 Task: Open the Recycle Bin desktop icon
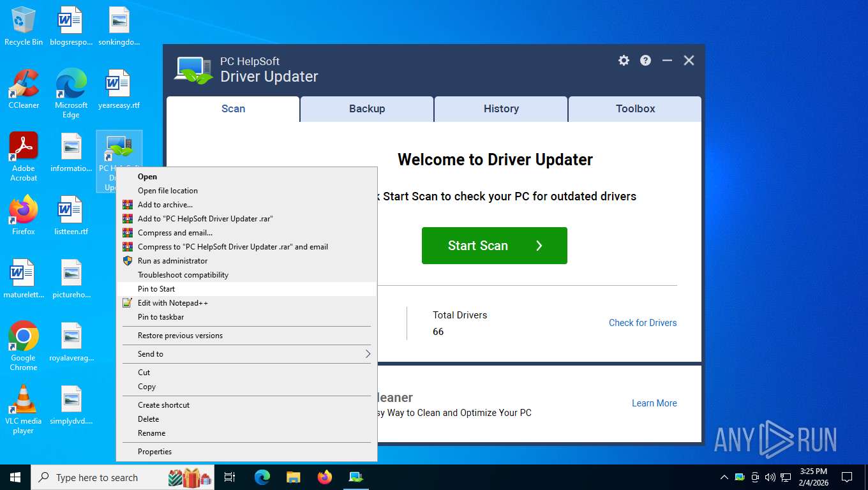click(x=24, y=26)
